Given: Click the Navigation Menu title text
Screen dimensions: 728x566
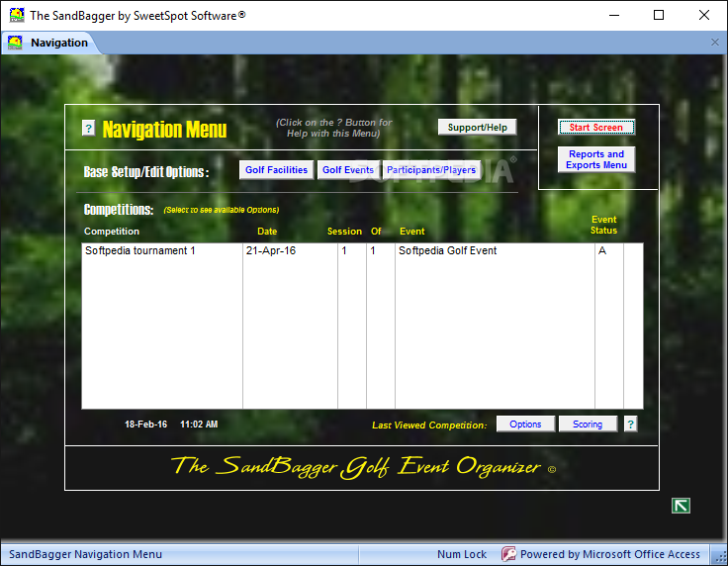Looking at the screenshot, I should (164, 129).
